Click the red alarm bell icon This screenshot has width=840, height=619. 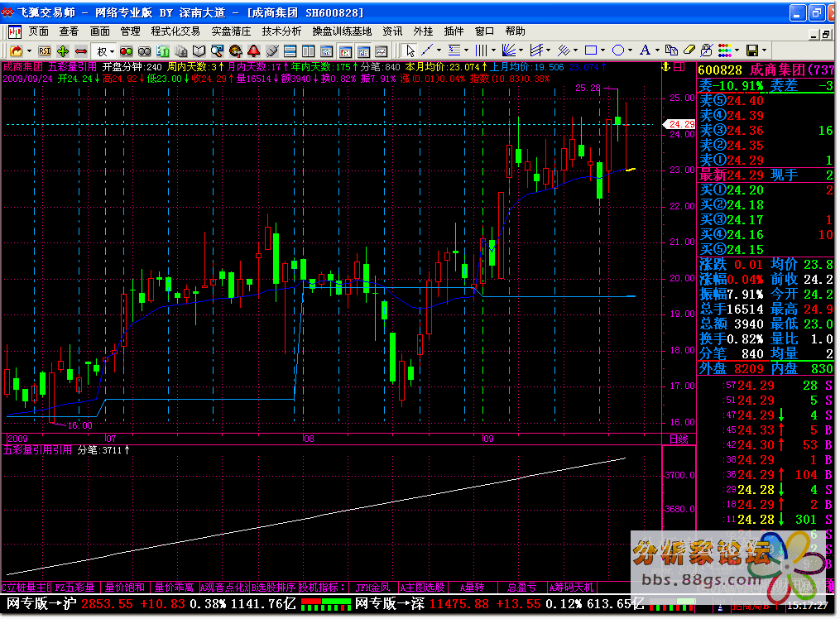click(x=253, y=50)
